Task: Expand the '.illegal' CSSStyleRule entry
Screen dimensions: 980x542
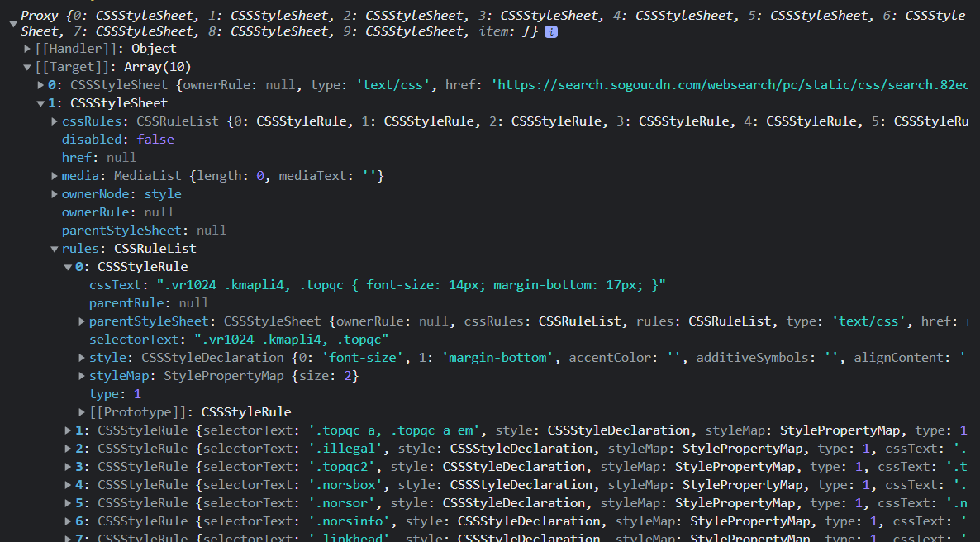Action: pyautogui.click(x=69, y=449)
